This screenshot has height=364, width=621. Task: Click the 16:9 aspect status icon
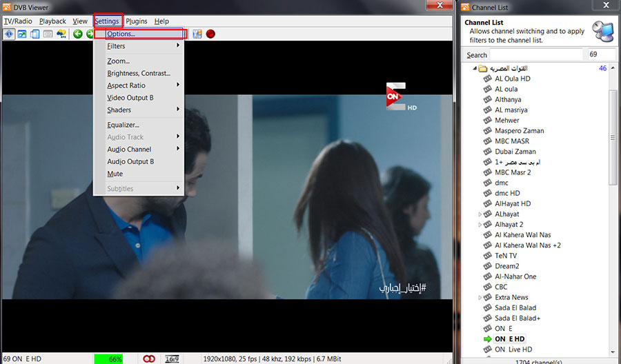(172, 359)
